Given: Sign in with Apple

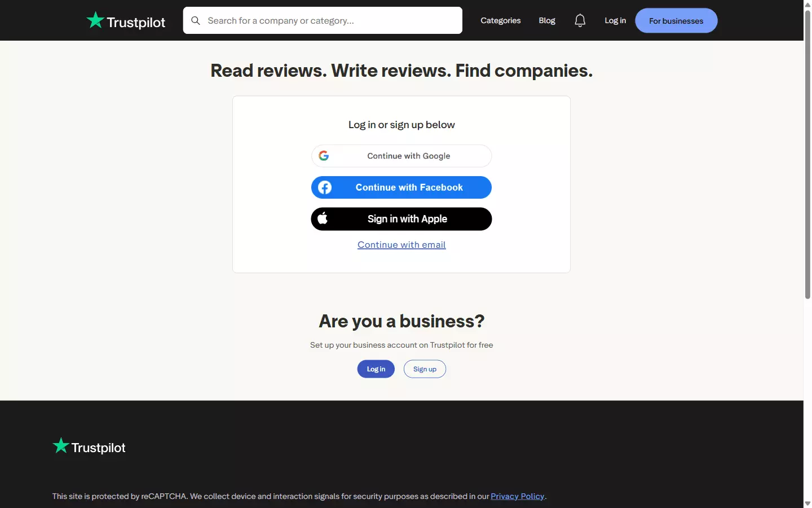Looking at the screenshot, I should (x=401, y=219).
